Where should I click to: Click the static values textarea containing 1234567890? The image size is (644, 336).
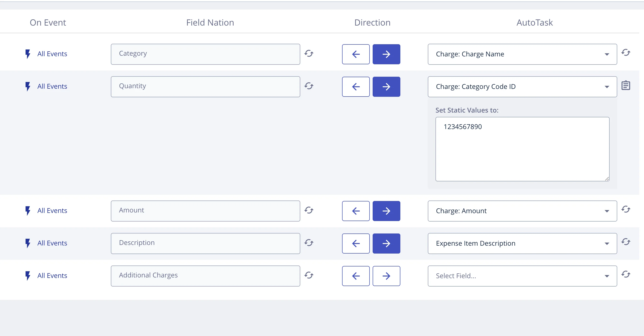click(522, 149)
